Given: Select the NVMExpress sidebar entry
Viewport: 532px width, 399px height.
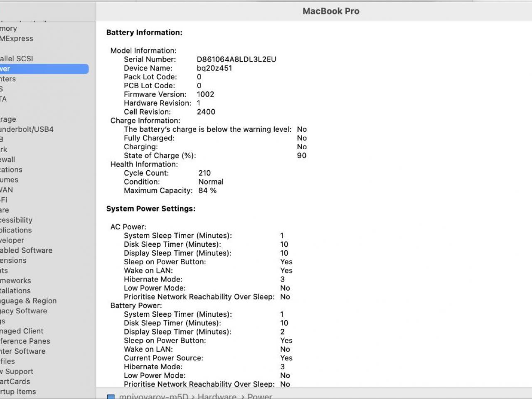Looking at the screenshot, I should tap(17, 39).
